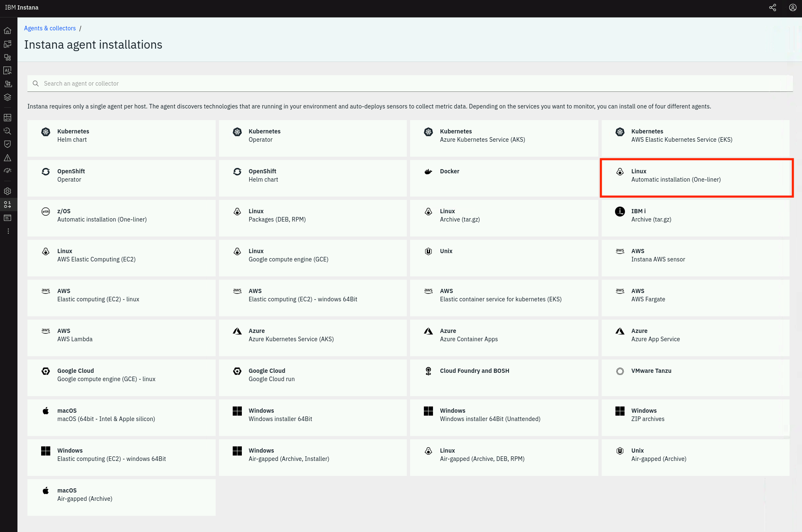
Task: Select Kubernetes Operator card
Action: pyautogui.click(x=313, y=138)
